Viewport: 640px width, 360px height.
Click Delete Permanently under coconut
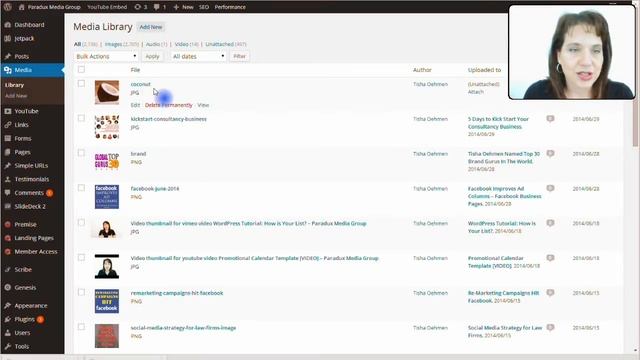tap(169, 105)
